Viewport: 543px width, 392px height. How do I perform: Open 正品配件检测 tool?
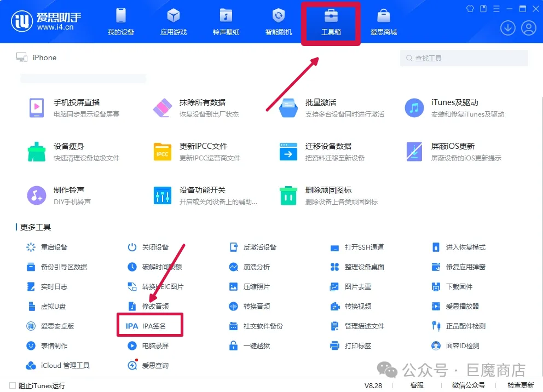point(459,326)
